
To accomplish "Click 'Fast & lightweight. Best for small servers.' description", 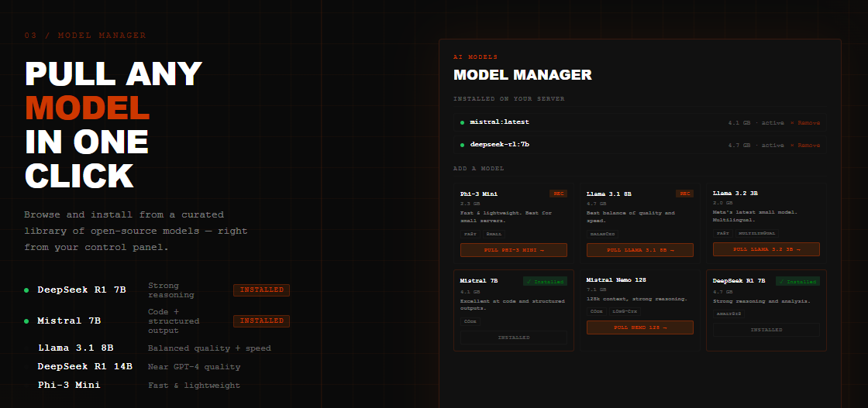I will pyautogui.click(x=506, y=217).
